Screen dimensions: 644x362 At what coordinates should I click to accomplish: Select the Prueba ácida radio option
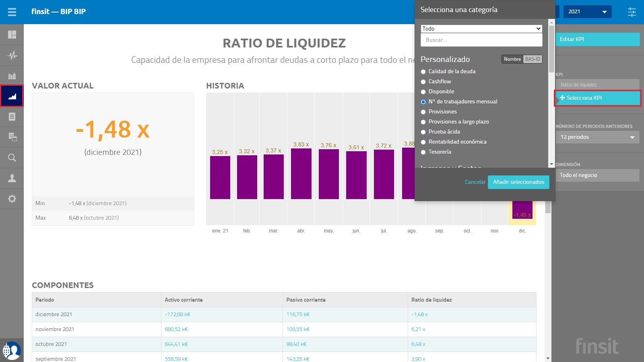pyautogui.click(x=423, y=132)
